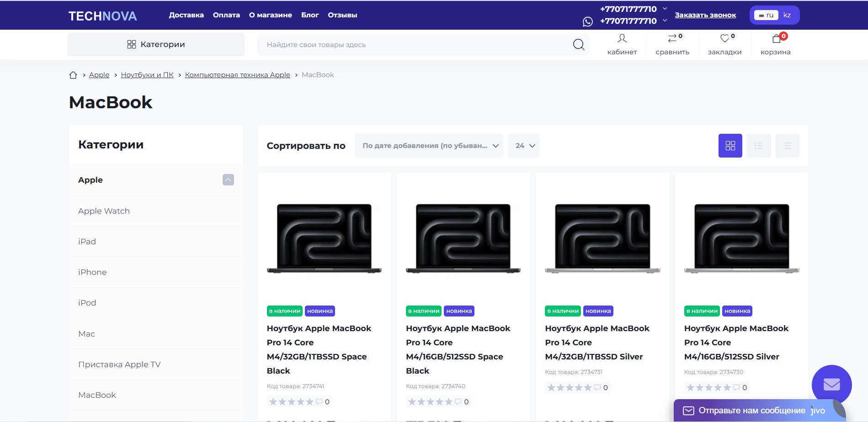Image resolution: width=868 pixels, height=422 pixels.
Task: Go to home via breadcrumb house icon
Action: coord(73,75)
